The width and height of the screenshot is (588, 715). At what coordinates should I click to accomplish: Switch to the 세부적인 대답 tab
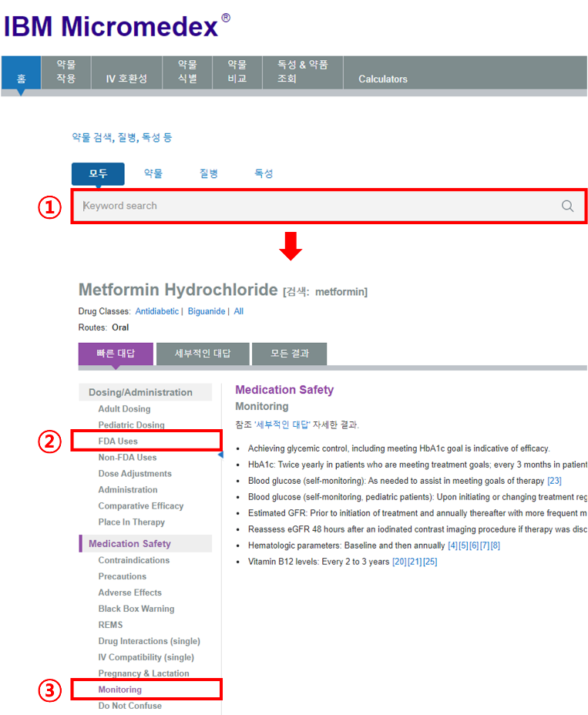point(202,354)
